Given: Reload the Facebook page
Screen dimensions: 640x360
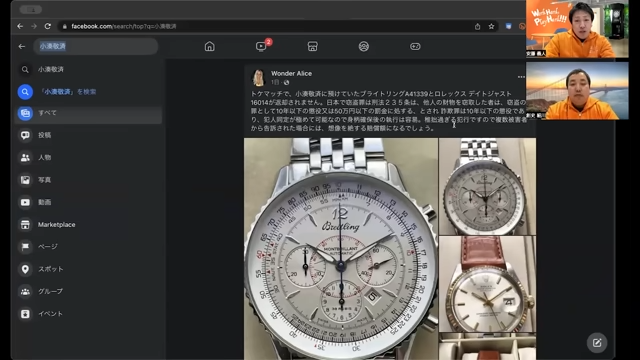Looking at the screenshot, I should (x=48, y=26).
